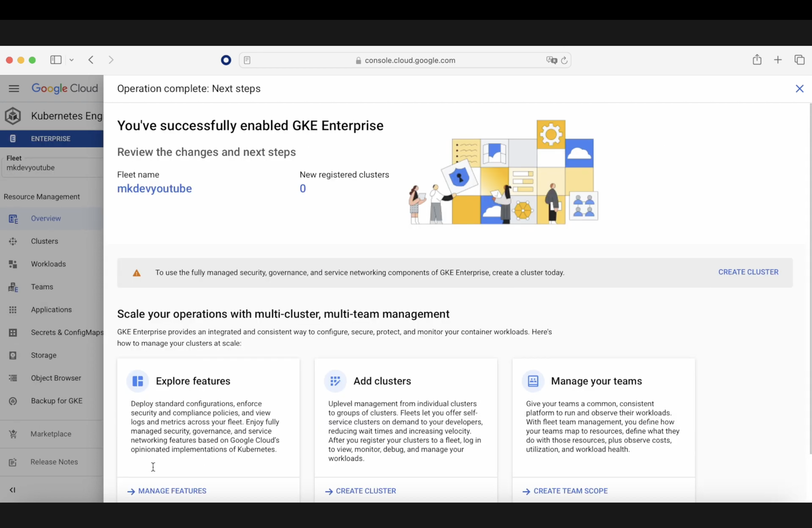Click the console.cloud.google.com address bar
Screen dimensions: 812x528
(405, 60)
